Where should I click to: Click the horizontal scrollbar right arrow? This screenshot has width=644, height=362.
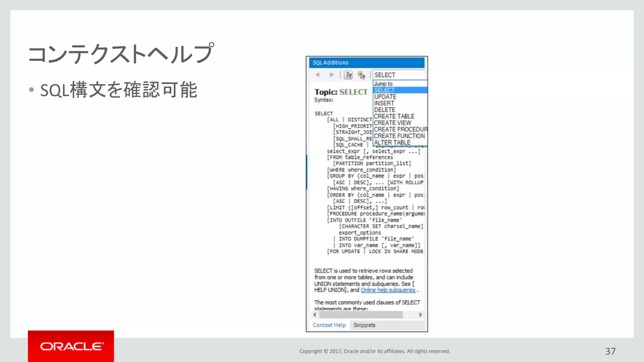point(420,315)
